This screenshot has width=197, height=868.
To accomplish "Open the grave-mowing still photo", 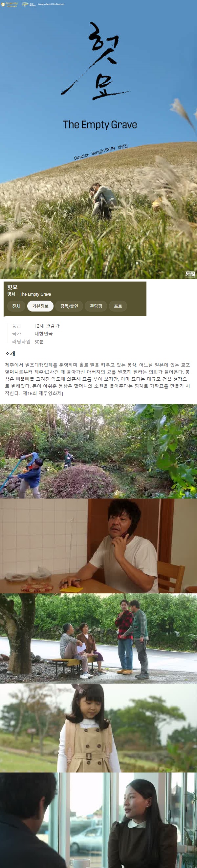I will pos(98,451).
